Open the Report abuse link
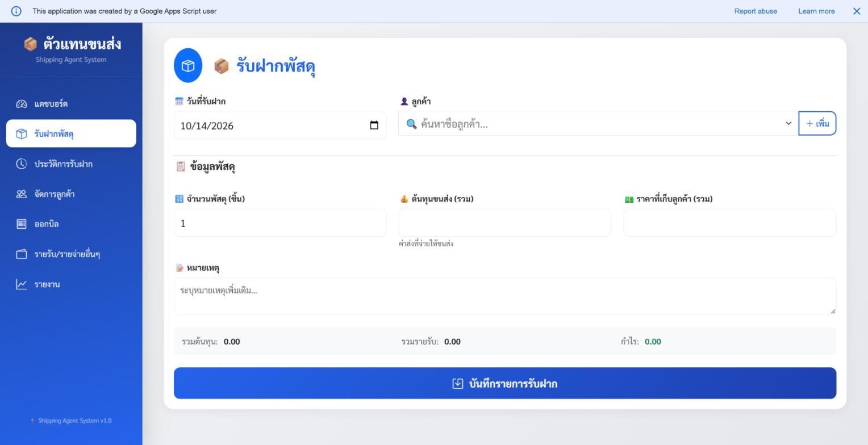The width and height of the screenshot is (868, 445). pos(756,11)
